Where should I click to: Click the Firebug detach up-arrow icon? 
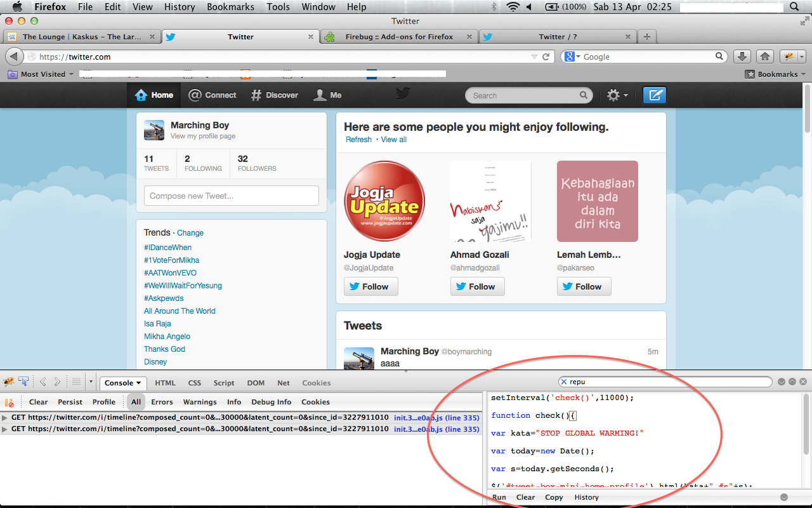click(792, 382)
